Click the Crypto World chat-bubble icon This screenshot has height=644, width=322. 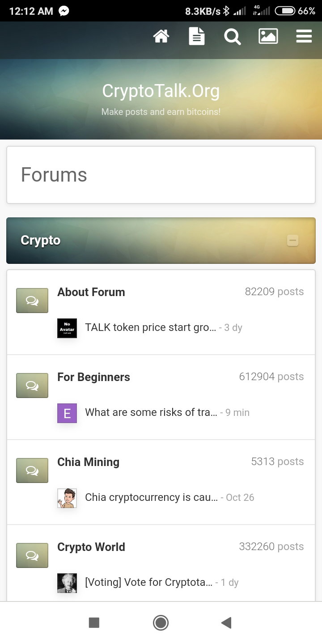click(x=32, y=555)
